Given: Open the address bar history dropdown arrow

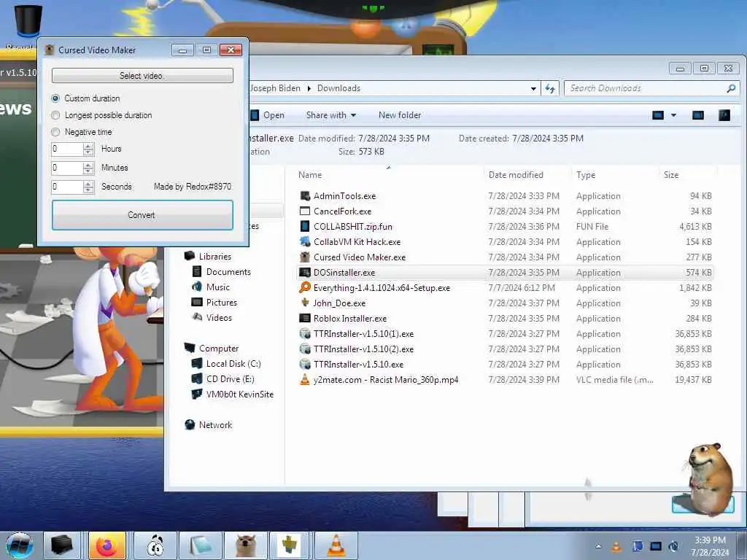Looking at the screenshot, I should click(x=533, y=88).
